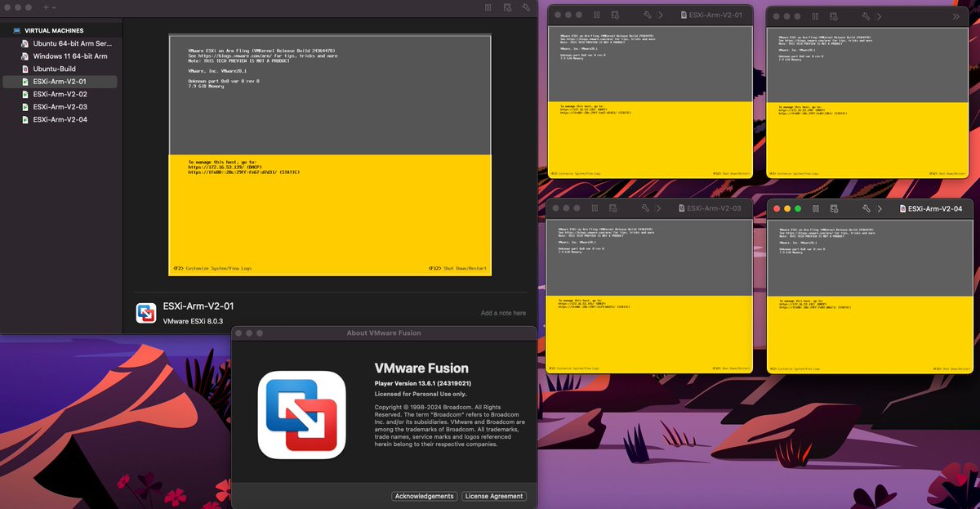Open settings wrench in top-right ESXi window
The width and height of the screenshot is (980, 509).
[866, 16]
